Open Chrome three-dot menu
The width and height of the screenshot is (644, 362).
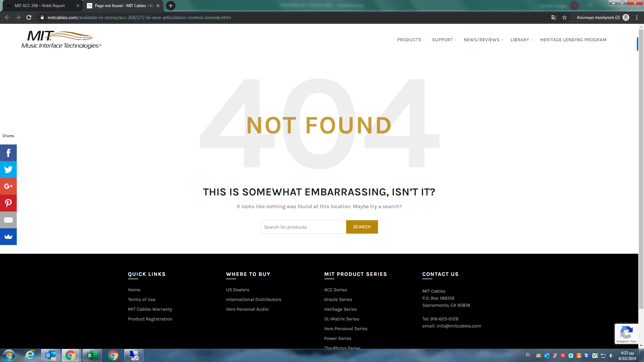[637, 17]
